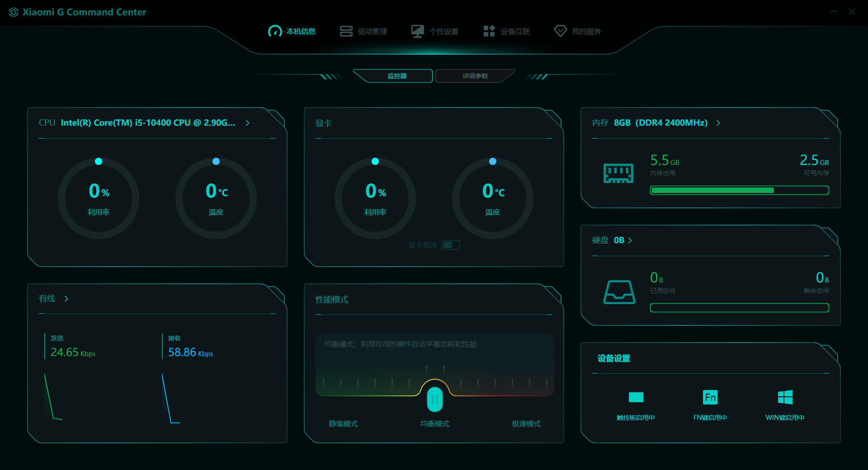Click the memory RAM chip icon
The width and height of the screenshot is (868, 470).
[x=618, y=173]
